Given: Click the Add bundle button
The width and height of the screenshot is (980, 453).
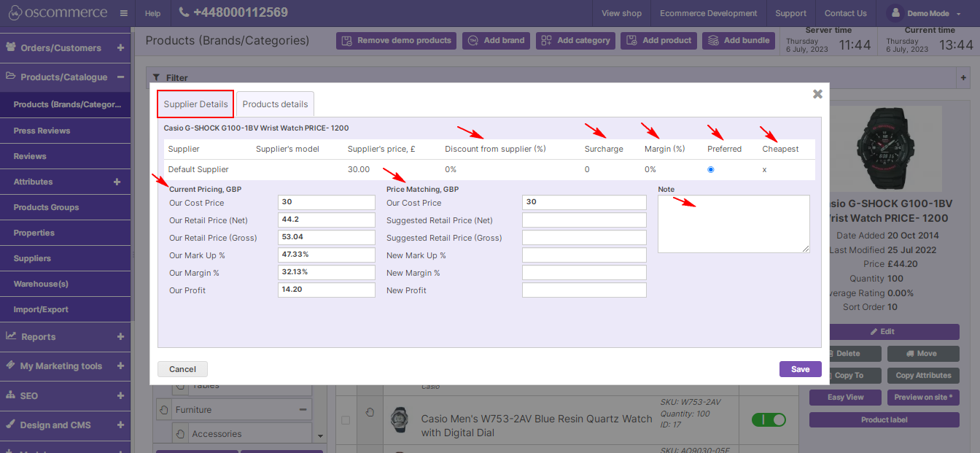Looking at the screenshot, I should [x=738, y=41].
